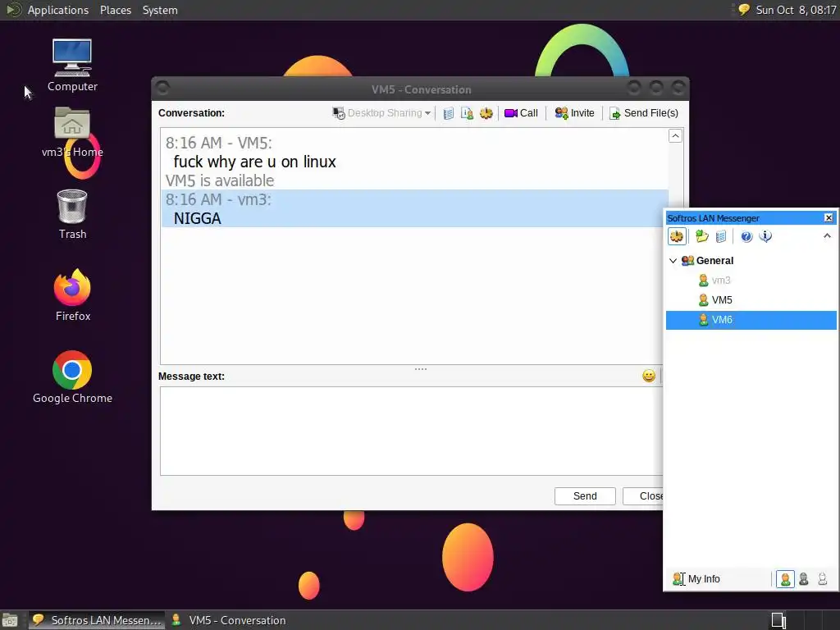Select the Google Chrome desktop icon
Image resolution: width=840 pixels, height=630 pixels.
coord(72,377)
